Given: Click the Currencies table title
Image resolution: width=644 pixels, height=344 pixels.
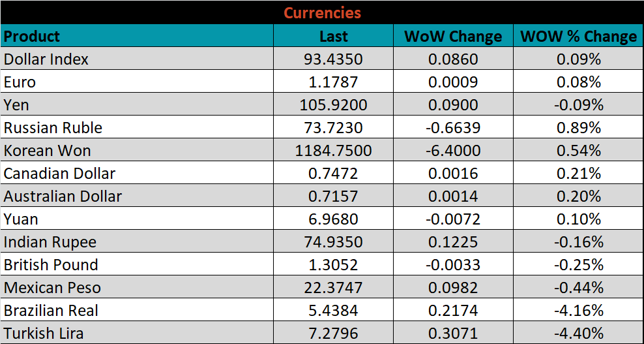Looking at the screenshot, I should 322,12.
